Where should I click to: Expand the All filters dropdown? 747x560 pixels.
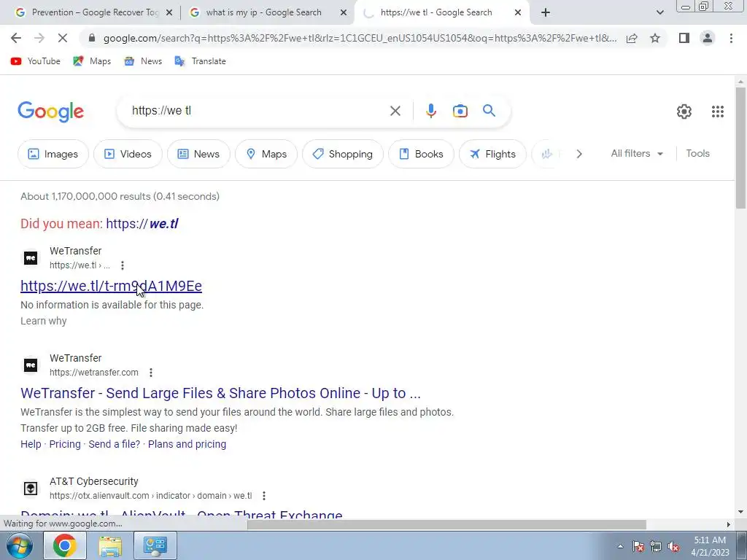point(637,153)
